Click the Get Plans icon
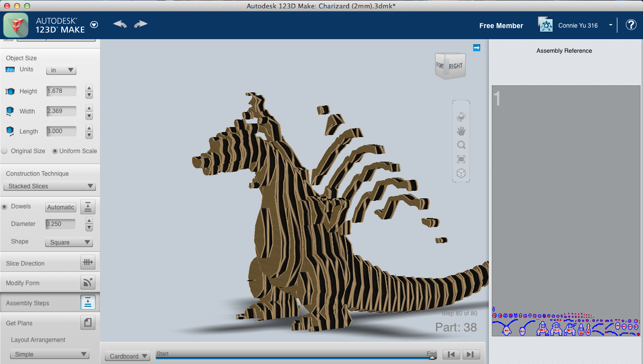The height and width of the screenshot is (364, 643). coord(87,322)
